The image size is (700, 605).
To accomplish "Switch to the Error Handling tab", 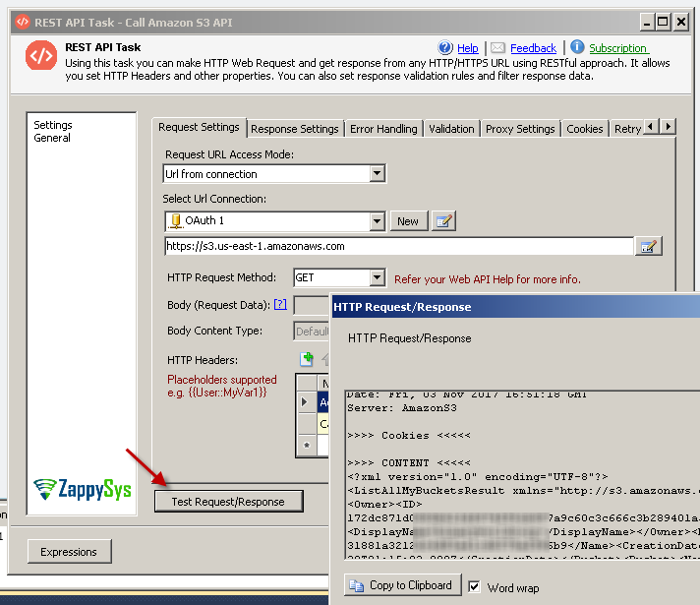I will (383, 129).
